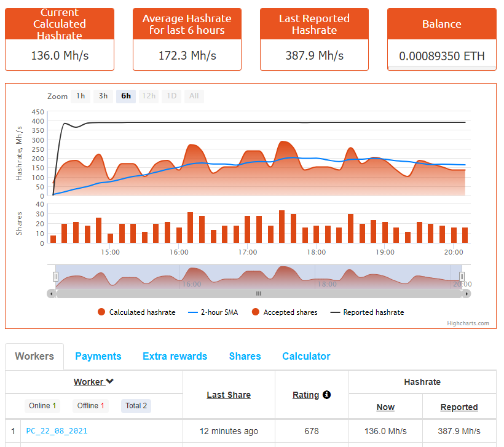Filter workers by Offline 1
The image size is (504, 447).
90,406
